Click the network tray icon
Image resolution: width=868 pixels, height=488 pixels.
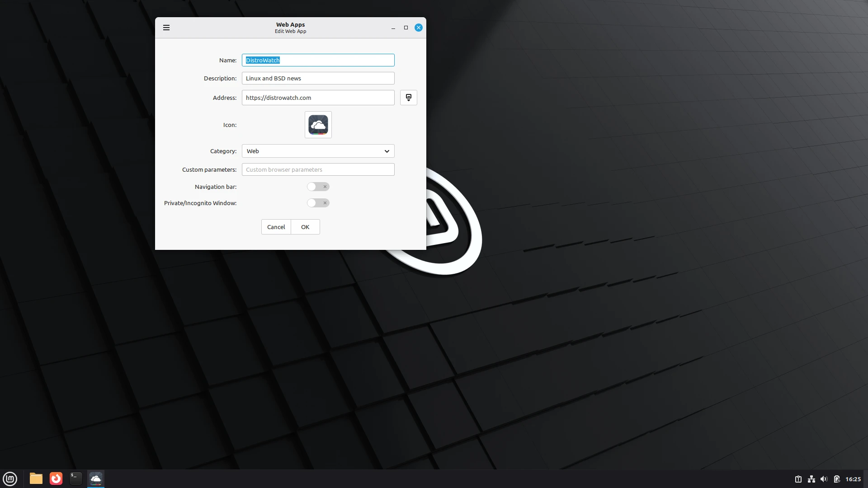tap(811, 479)
